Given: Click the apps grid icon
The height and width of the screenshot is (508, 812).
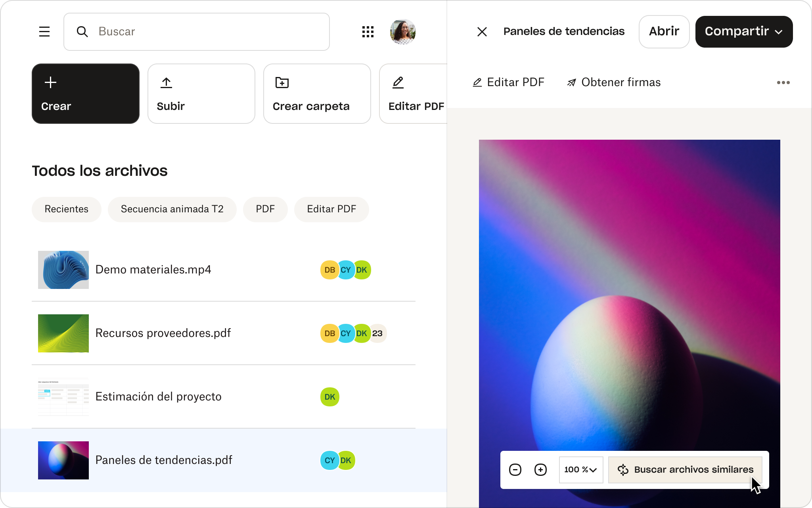Looking at the screenshot, I should coord(367,32).
